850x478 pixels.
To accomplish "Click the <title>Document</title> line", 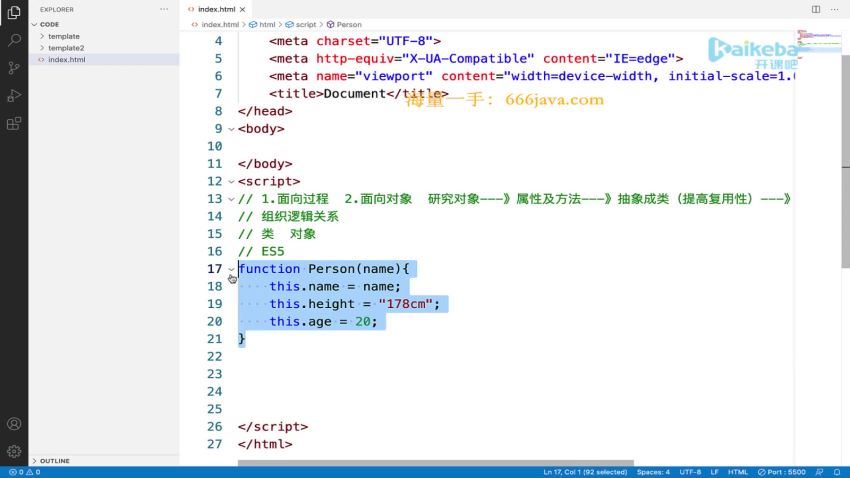I will coord(358,94).
